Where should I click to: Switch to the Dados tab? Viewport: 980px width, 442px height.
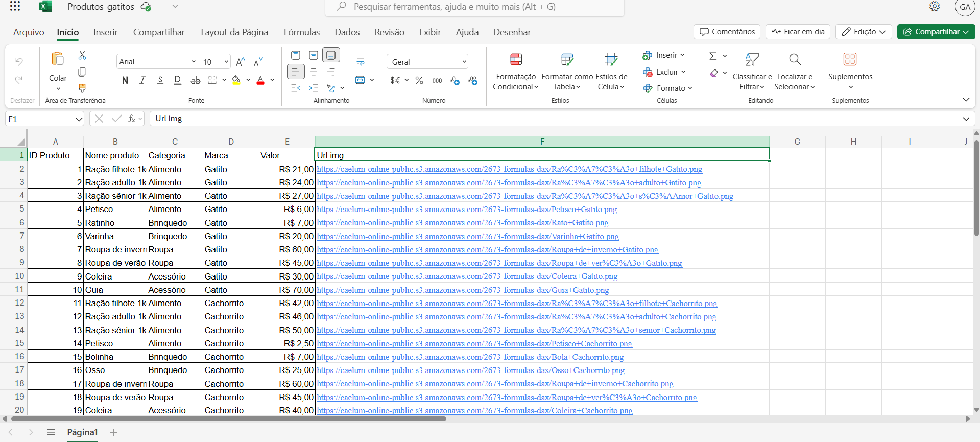(347, 32)
